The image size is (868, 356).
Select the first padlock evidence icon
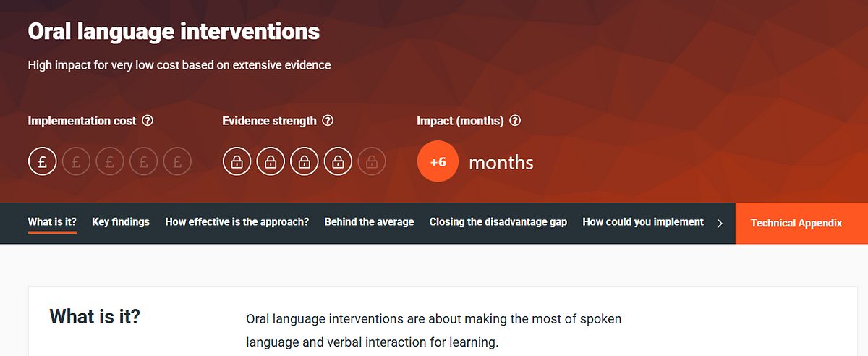coord(237,162)
